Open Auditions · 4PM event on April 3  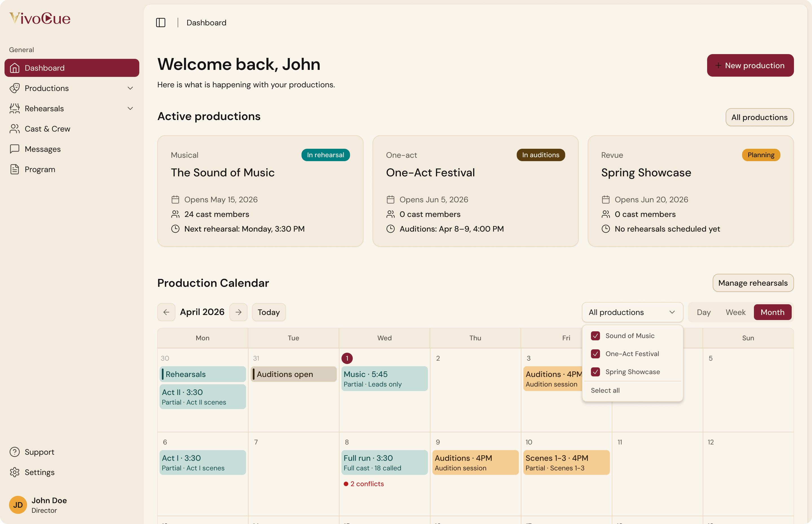(553, 379)
